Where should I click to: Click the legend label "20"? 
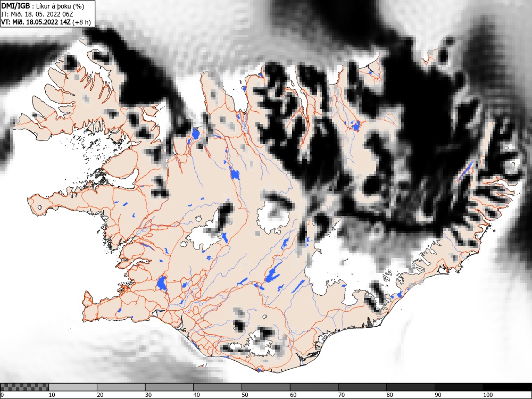pyautogui.click(x=100, y=395)
